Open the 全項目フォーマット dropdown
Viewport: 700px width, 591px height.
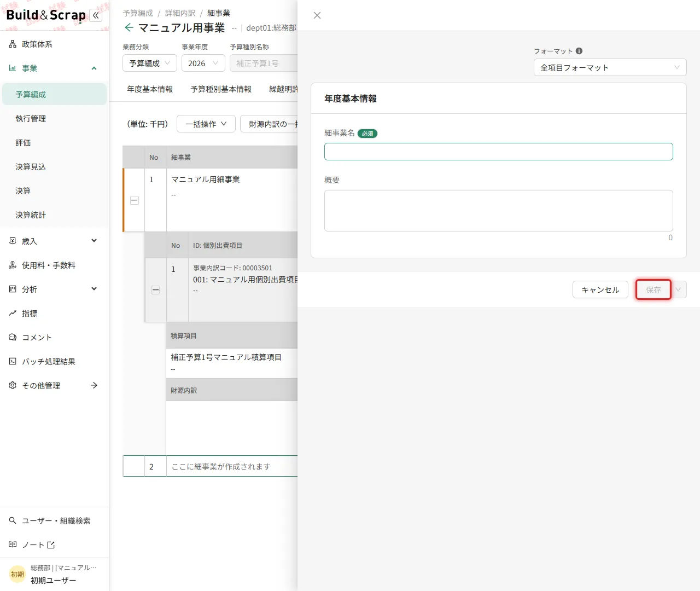click(610, 67)
